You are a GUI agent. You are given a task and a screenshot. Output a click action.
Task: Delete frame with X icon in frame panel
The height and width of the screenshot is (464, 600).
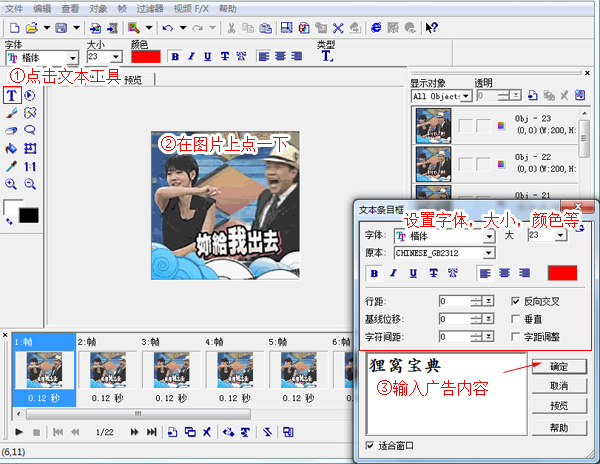(207, 432)
